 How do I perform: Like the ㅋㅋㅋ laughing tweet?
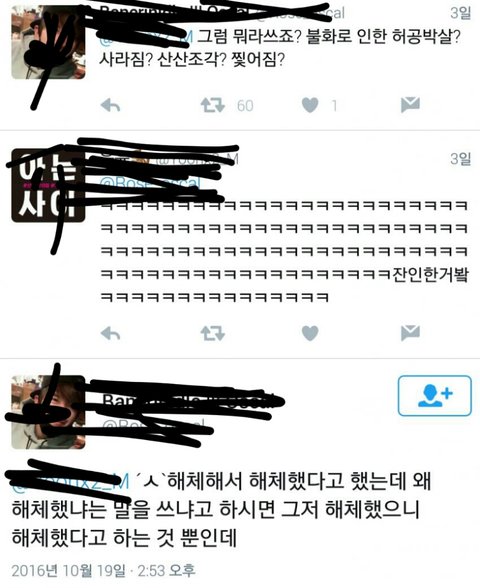pyautogui.click(x=310, y=333)
